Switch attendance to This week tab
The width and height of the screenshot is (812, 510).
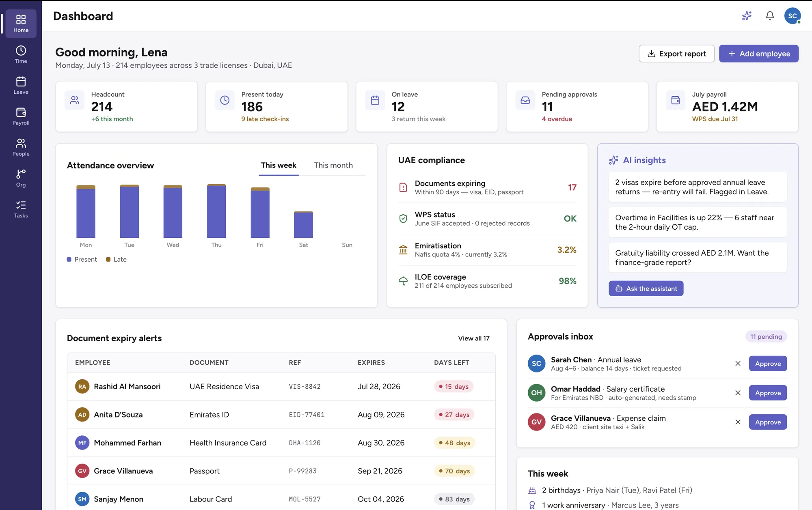pos(279,166)
